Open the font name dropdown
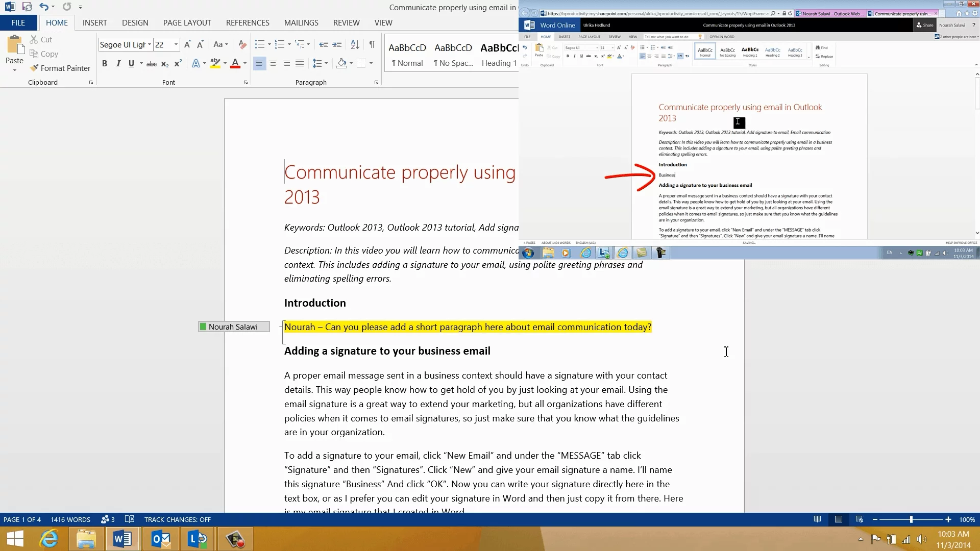Viewport: 980px width, 551px height. tap(150, 44)
